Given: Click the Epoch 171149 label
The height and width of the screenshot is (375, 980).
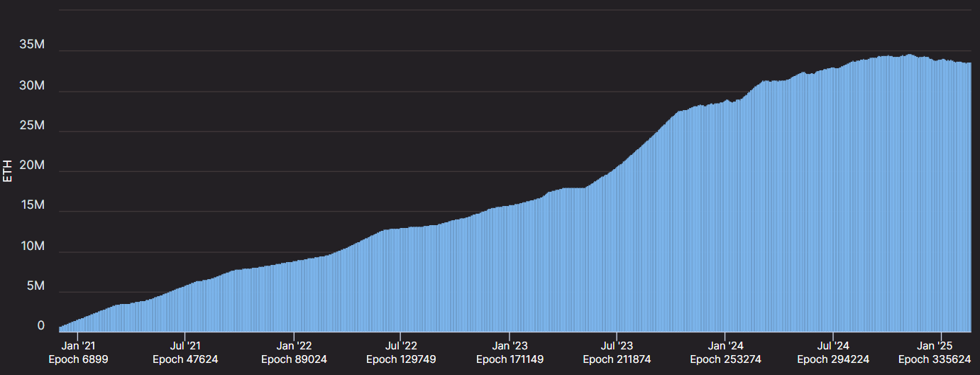Looking at the screenshot, I should (x=510, y=359).
